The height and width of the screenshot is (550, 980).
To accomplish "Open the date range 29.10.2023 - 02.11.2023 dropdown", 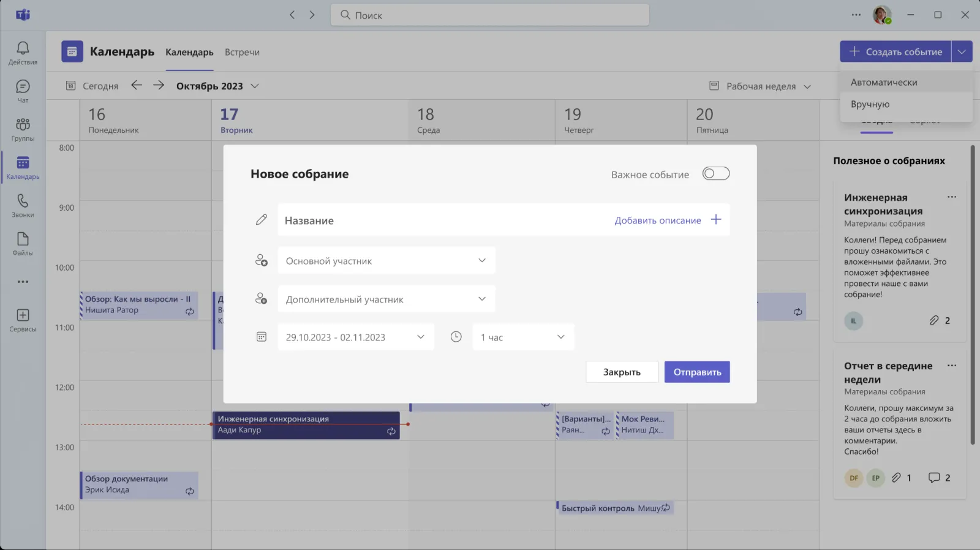I will point(356,337).
